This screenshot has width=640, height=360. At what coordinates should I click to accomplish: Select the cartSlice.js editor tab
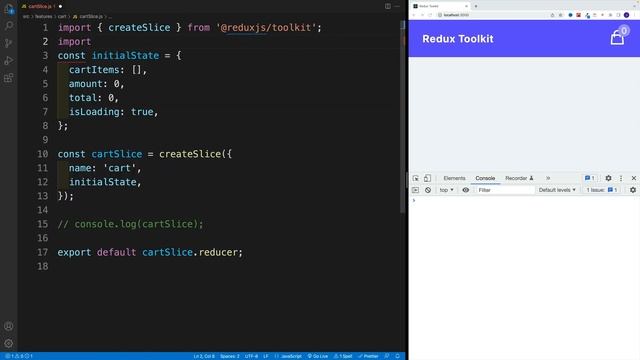click(42, 6)
